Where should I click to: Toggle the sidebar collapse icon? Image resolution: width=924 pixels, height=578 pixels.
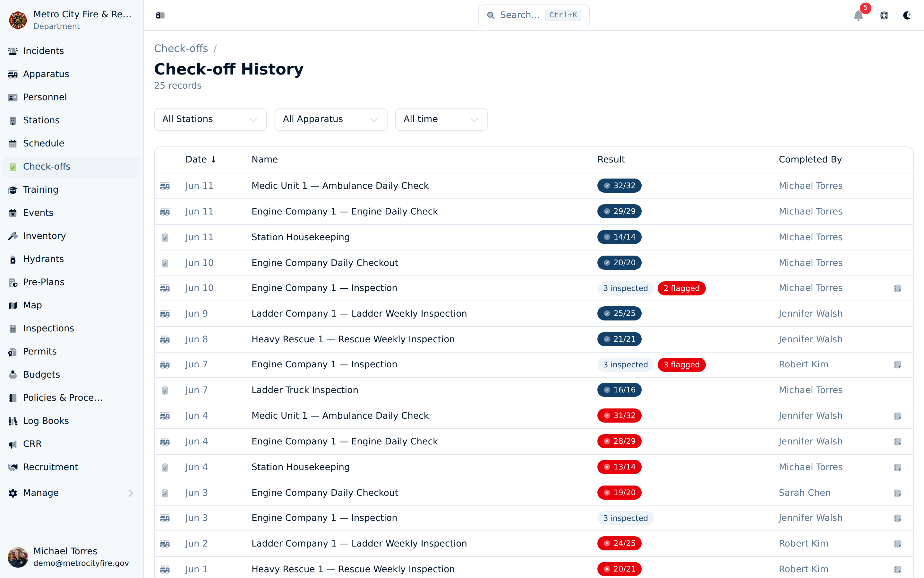tap(160, 15)
